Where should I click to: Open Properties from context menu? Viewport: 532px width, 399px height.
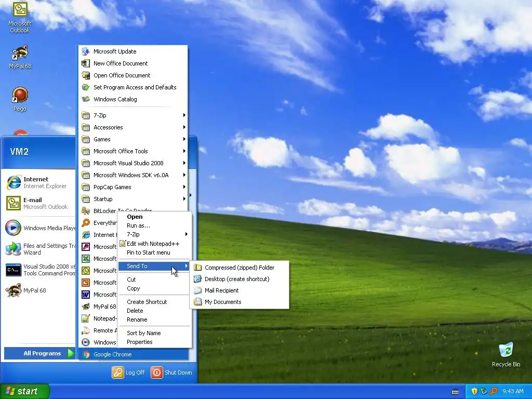point(154,342)
